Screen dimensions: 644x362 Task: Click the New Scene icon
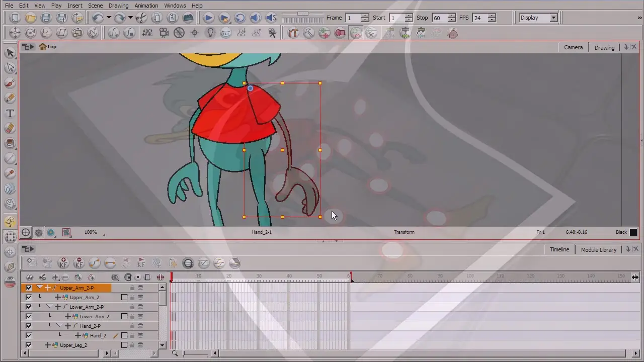coord(15,18)
